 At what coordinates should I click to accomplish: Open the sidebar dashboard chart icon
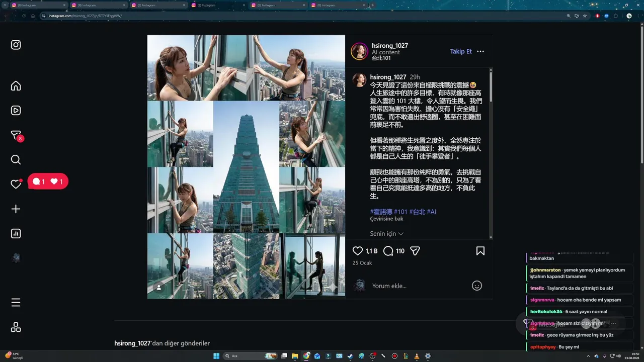pos(16,233)
